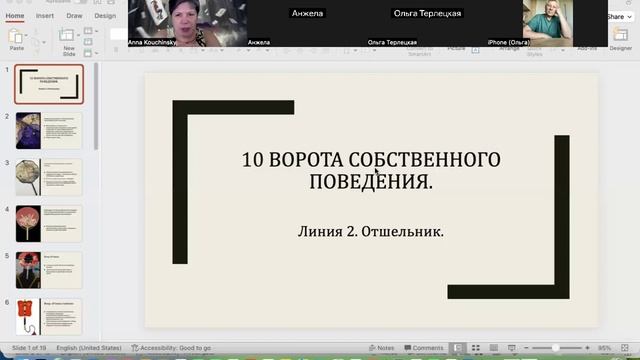Click Ольга Терлецкая participant tile

(x=427, y=23)
